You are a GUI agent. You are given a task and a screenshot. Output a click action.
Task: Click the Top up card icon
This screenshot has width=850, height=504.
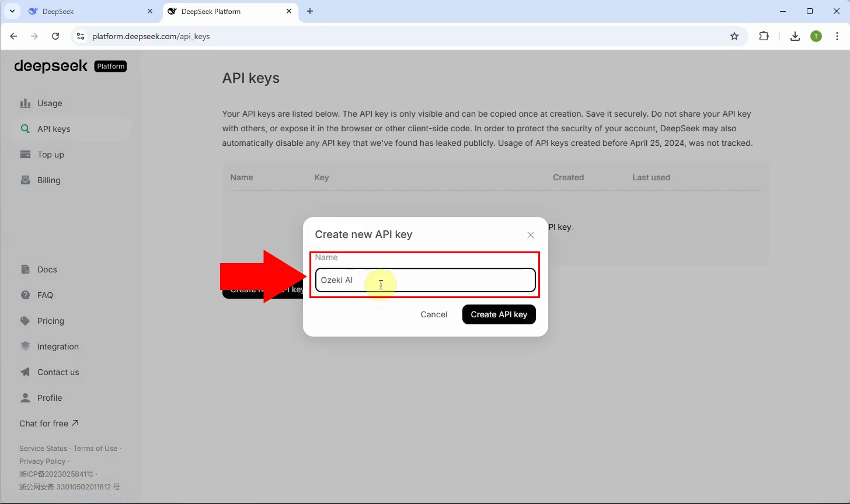(x=25, y=155)
